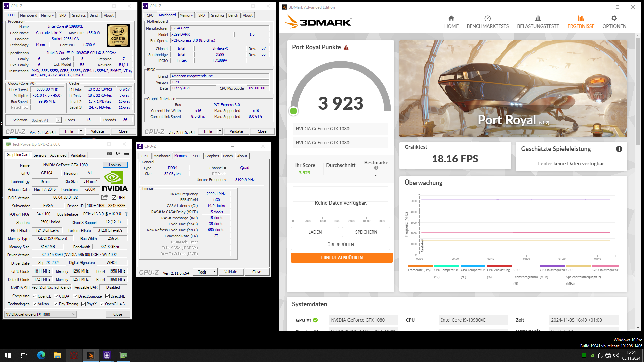Toggle UEFI checkbox in GPU-Z
644x362 pixels.
click(x=114, y=198)
